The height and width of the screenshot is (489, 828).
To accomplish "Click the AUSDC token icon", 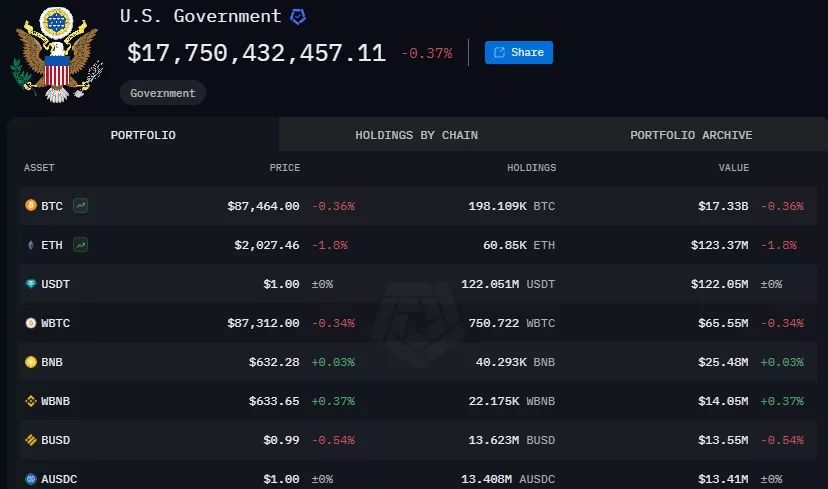I will point(31,479).
